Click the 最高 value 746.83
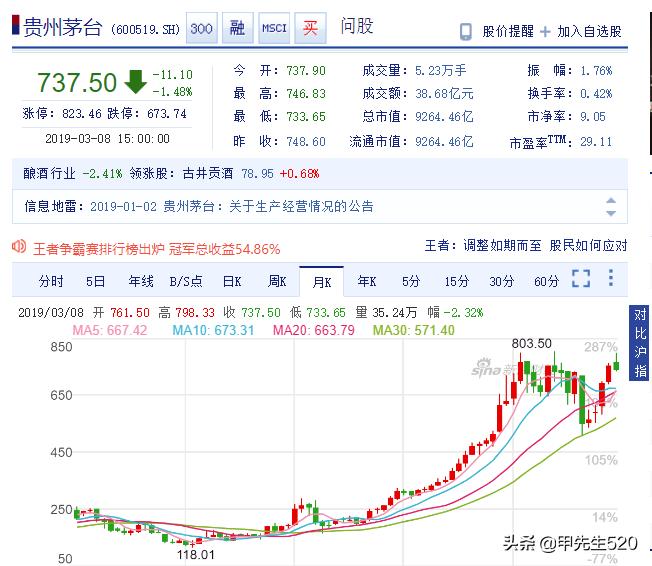Viewport: 652px width, 566px height. click(306, 94)
